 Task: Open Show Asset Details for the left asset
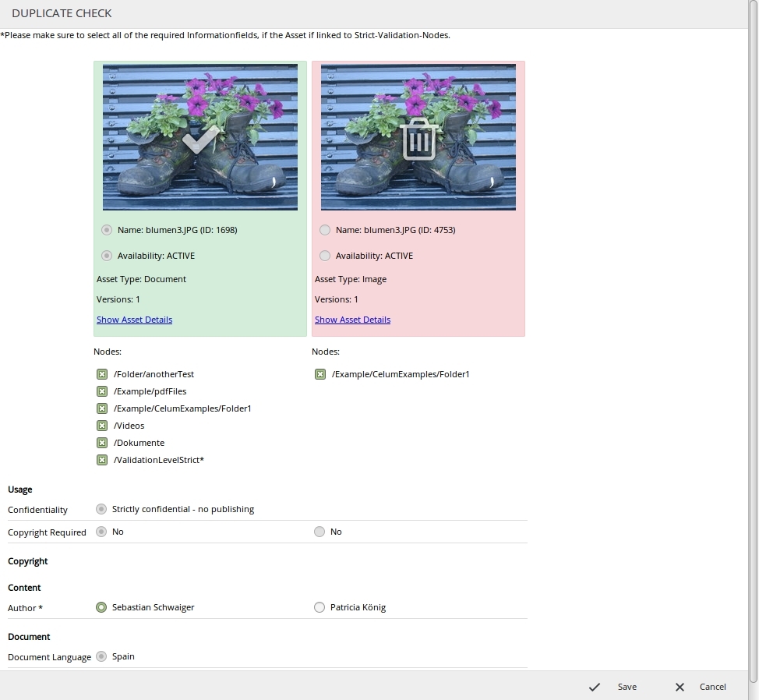[x=134, y=320]
